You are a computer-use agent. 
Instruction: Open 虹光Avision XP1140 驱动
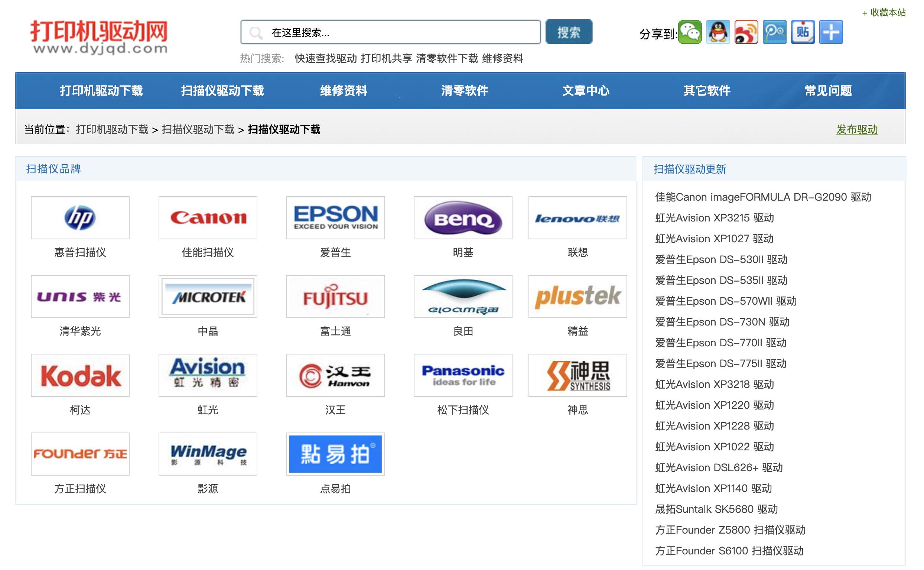(713, 488)
